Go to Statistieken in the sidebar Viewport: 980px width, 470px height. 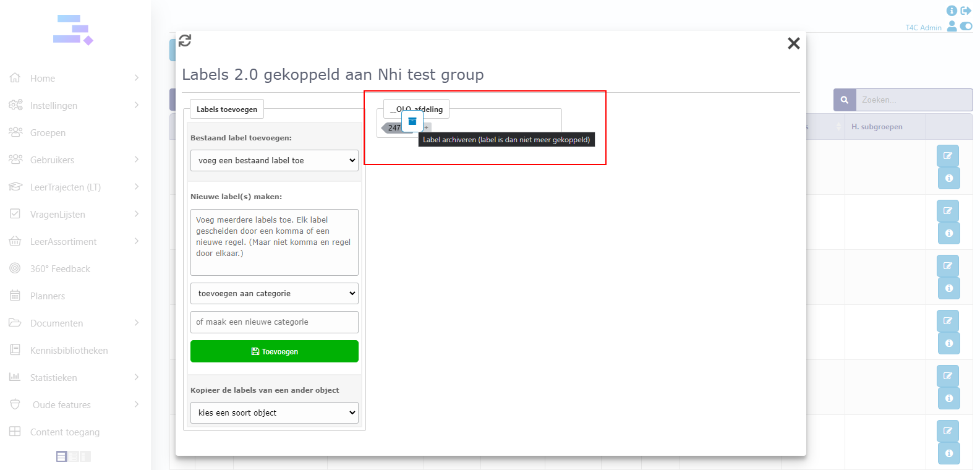click(54, 378)
